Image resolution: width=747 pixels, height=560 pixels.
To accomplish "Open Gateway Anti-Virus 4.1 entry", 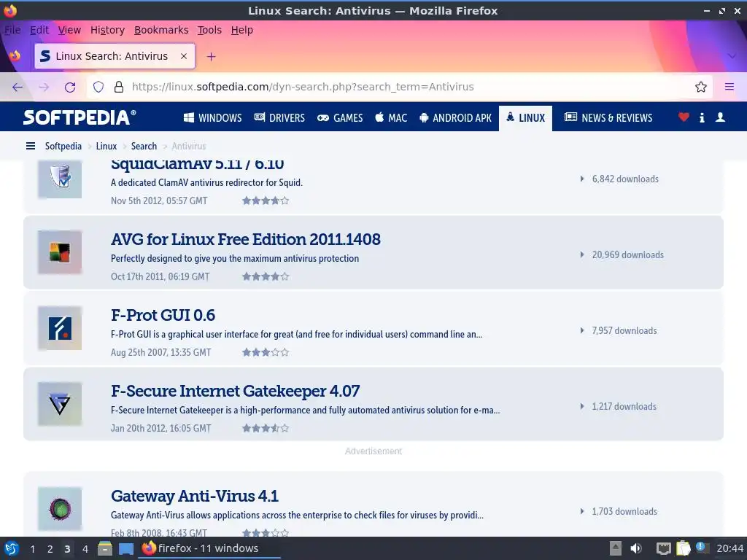I will [194, 496].
